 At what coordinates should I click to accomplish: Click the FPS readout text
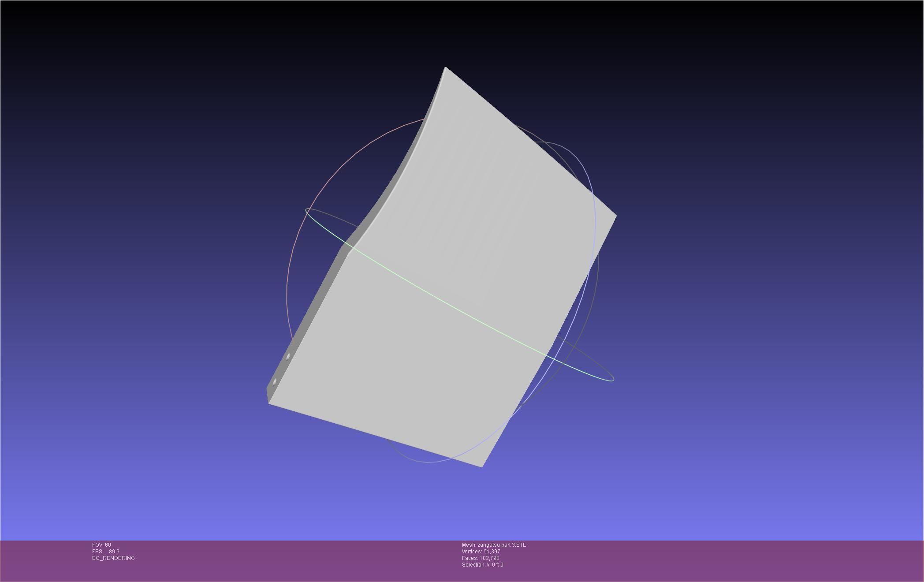click(106, 552)
